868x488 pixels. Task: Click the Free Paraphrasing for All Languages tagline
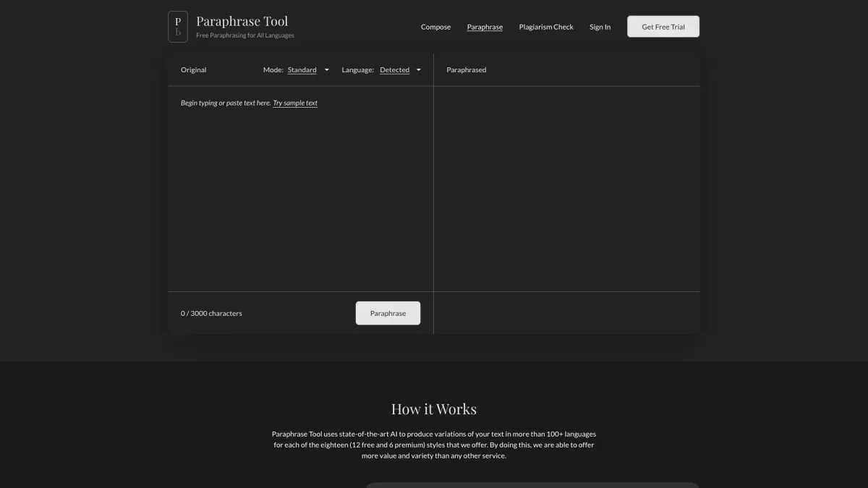(245, 35)
